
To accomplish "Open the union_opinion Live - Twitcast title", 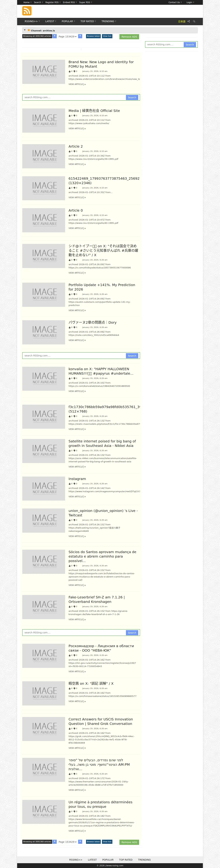I will click(103, 513).
